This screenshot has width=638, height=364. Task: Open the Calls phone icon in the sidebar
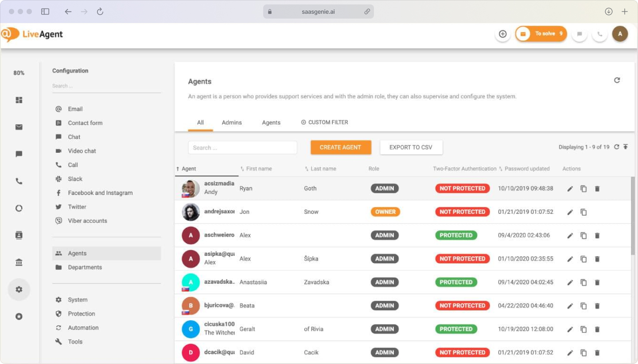[19, 181]
